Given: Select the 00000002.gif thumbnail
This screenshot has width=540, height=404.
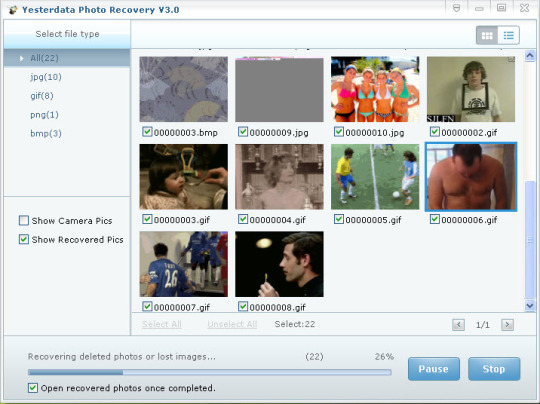Looking at the screenshot, I should pos(471,89).
